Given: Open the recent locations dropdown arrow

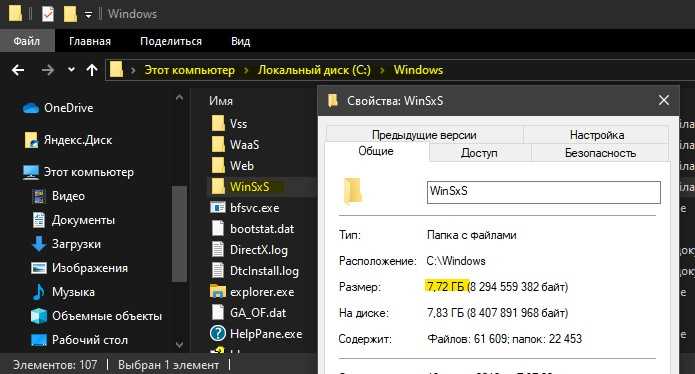Looking at the screenshot, I should click(71, 70).
